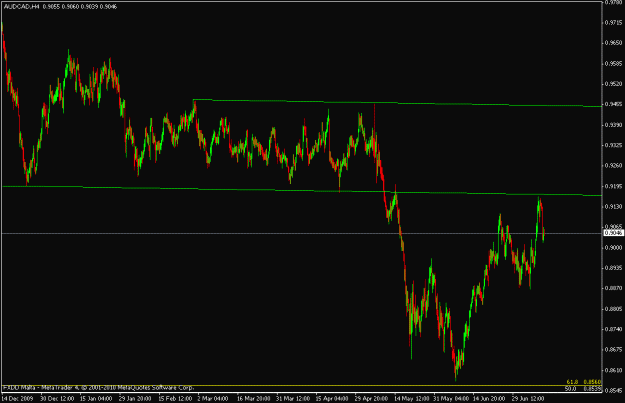The image size is (625, 403).
Task: Click the 0.9000 price axis label
Action: click(614, 248)
